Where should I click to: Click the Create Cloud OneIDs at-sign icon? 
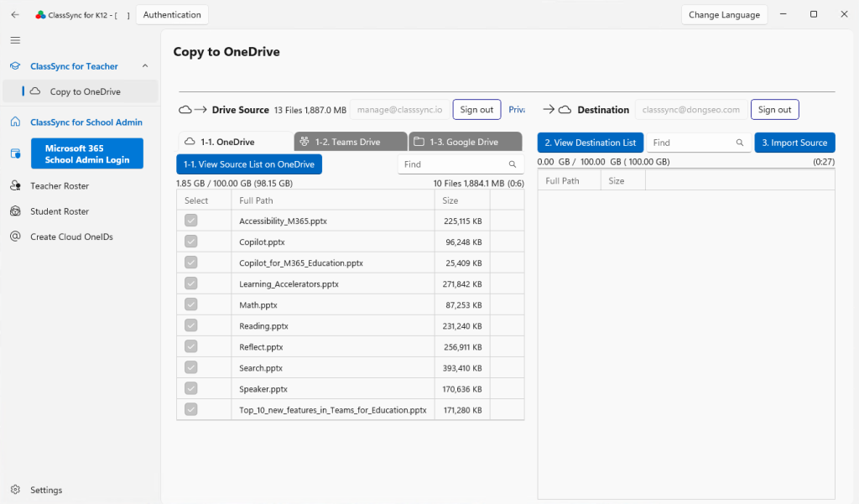(15, 236)
